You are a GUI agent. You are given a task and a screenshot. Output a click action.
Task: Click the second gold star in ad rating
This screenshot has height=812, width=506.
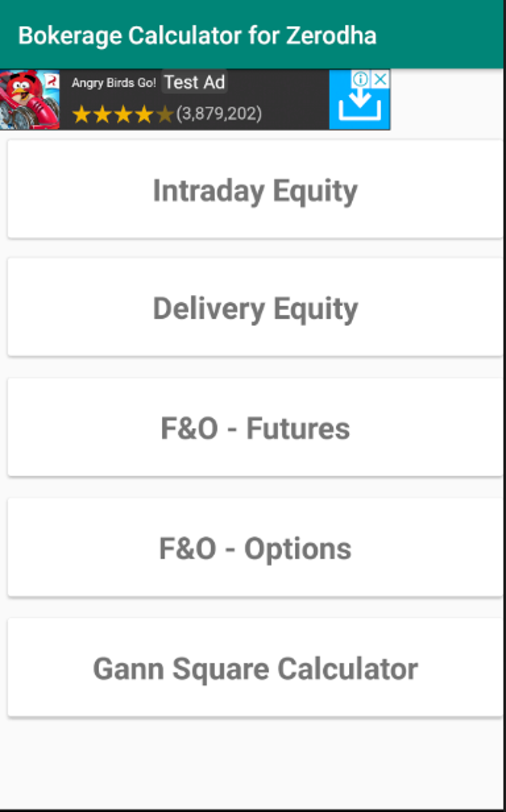tap(102, 115)
